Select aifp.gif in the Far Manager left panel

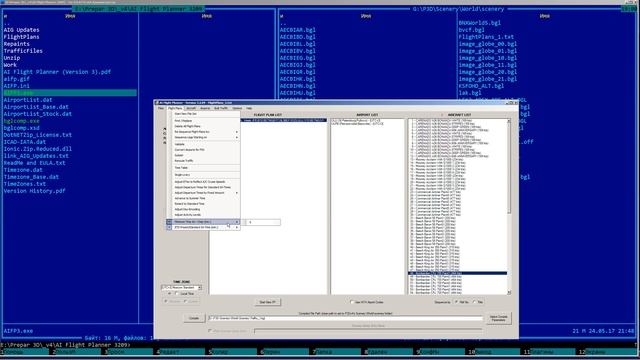[x=17, y=79]
